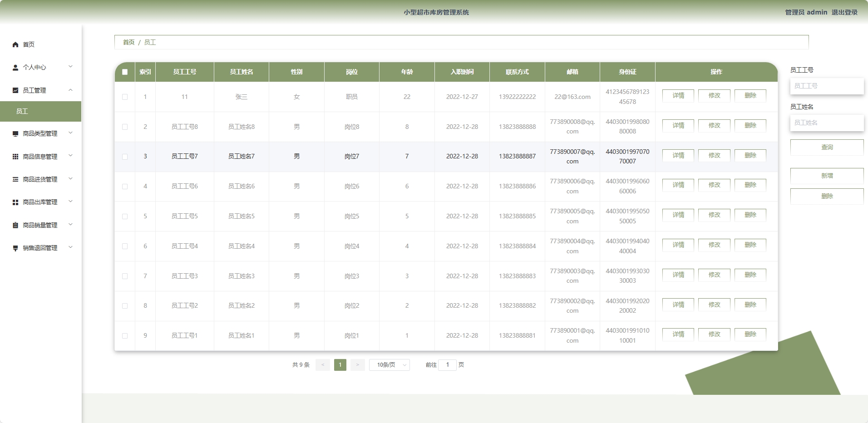
Task: Open 商品进货管理 menu label
Action: [40, 179]
